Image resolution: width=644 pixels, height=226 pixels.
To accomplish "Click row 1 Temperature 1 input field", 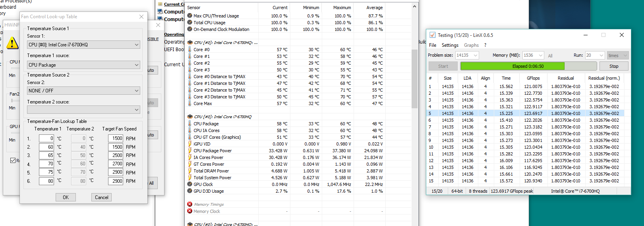I will coord(46,138).
